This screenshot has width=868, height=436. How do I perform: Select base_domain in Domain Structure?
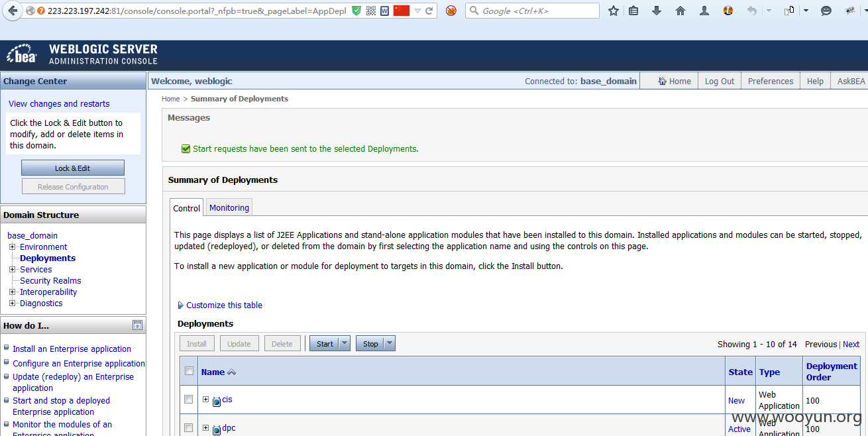[32, 235]
